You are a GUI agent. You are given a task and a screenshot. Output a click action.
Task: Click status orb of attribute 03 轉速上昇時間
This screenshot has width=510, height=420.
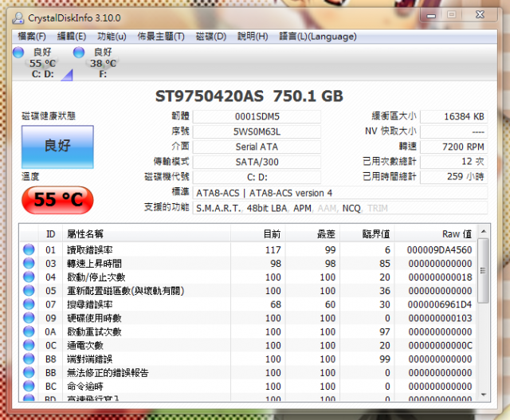pos(29,263)
